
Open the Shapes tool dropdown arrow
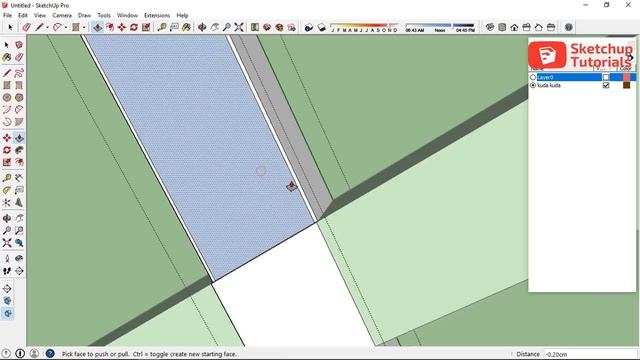(84, 28)
